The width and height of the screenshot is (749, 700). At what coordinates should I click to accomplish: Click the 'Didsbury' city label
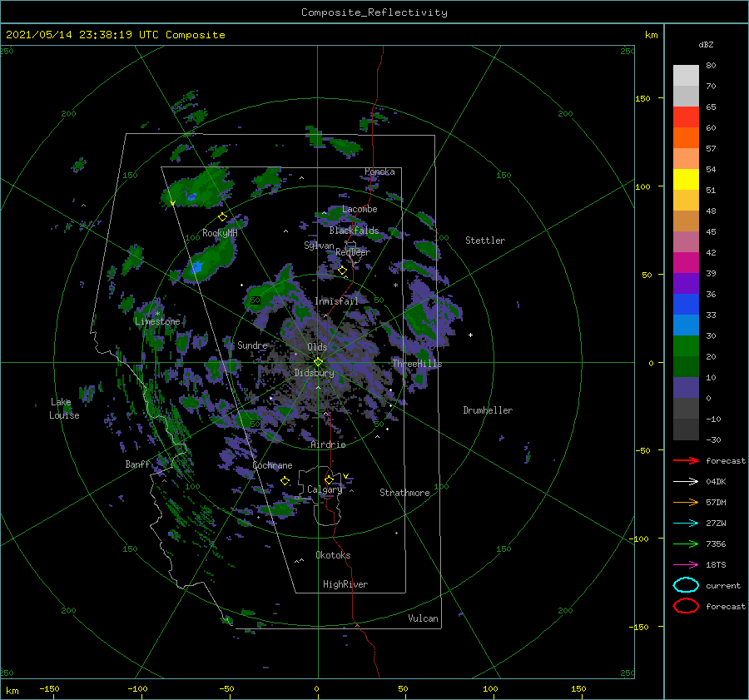(314, 373)
